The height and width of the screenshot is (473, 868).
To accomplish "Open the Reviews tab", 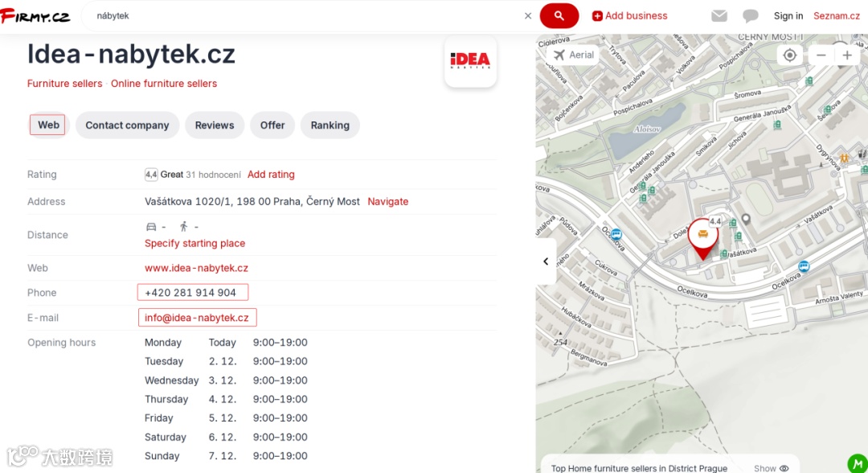I will pyautogui.click(x=215, y=125).
